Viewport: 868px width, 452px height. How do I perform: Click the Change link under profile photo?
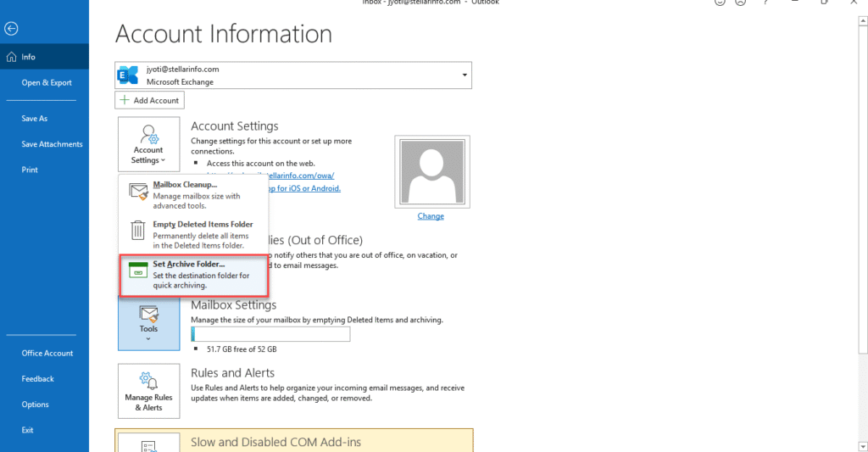[430, 216]
